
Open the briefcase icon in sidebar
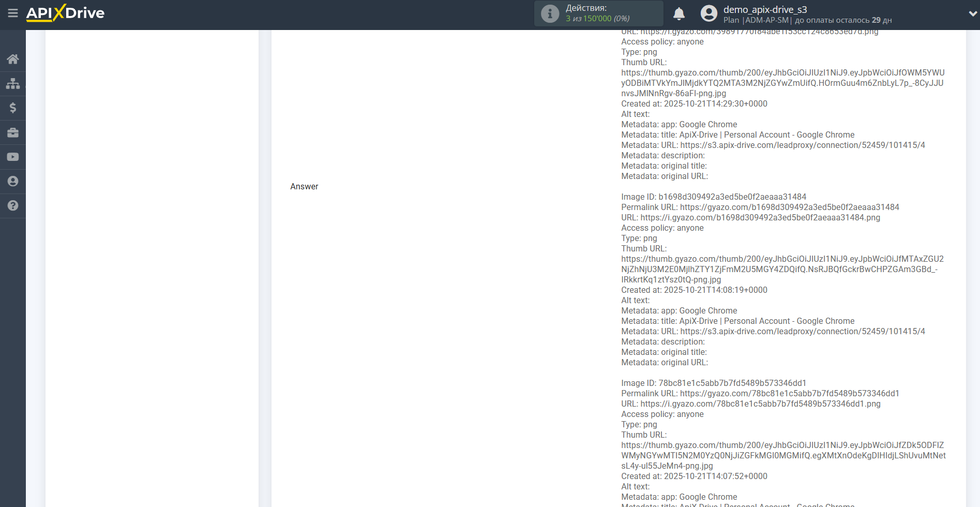click(x=13, y=132)
